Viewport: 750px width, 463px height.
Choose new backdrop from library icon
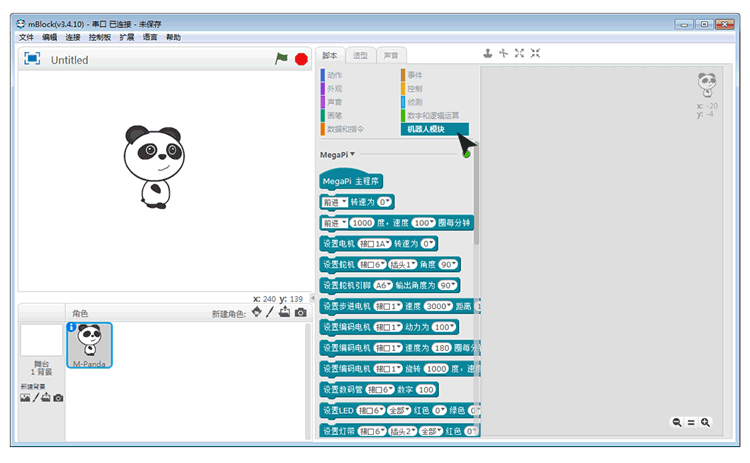pos(25,398)
